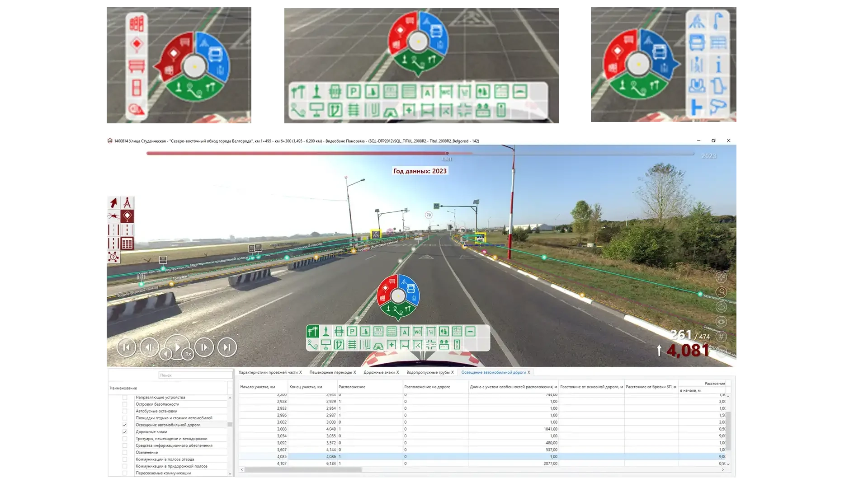Open the 'Водопропускные трубы' tab
The width and height of the screenshot is (868, 478).
[x=428, y=372]
